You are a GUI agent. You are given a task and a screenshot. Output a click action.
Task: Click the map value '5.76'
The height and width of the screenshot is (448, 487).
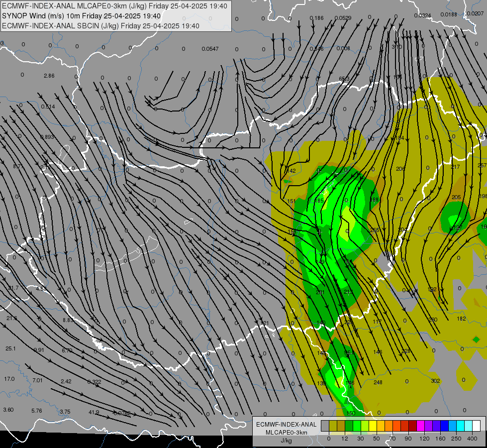[37, 411]
